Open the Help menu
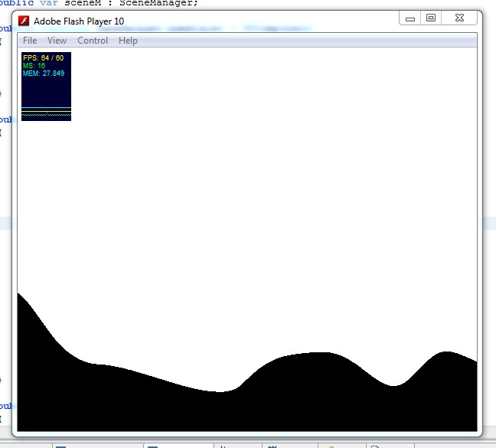Screen dimensions: 496x448 coord(128,41)
